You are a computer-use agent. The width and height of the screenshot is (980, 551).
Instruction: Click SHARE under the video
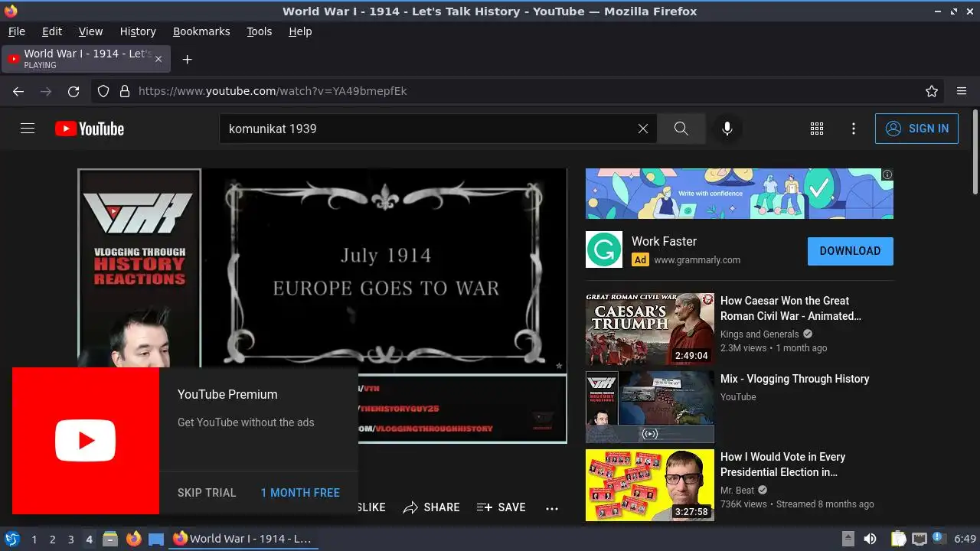(432, 507)
